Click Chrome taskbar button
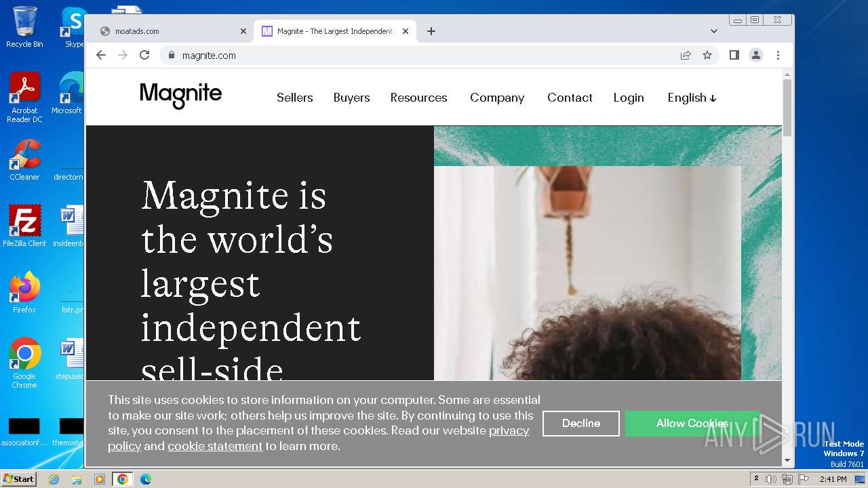This screenshot has height=488, width=868. click(122, 479)
